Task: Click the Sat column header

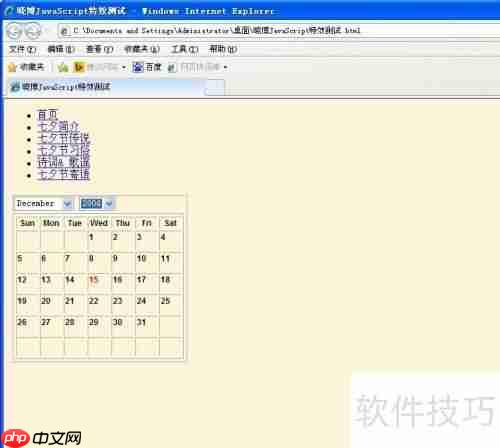Action: tap(171, 223)
